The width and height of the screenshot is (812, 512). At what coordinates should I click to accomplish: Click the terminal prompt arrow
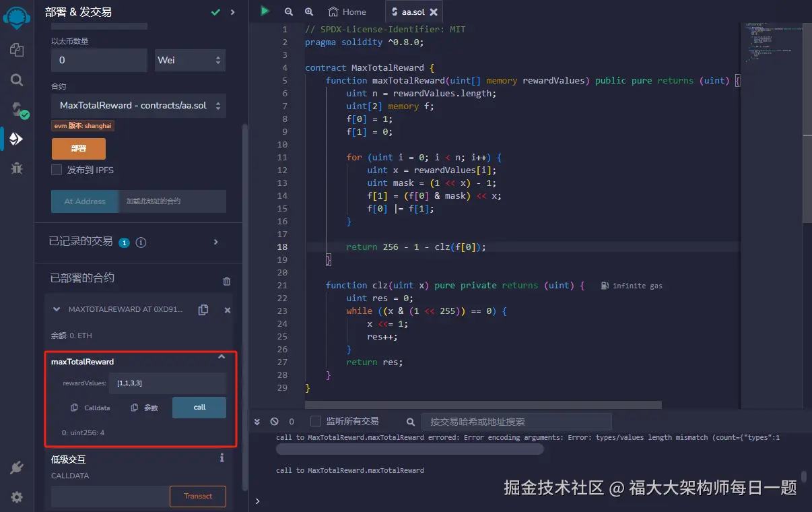pos(257,501)
